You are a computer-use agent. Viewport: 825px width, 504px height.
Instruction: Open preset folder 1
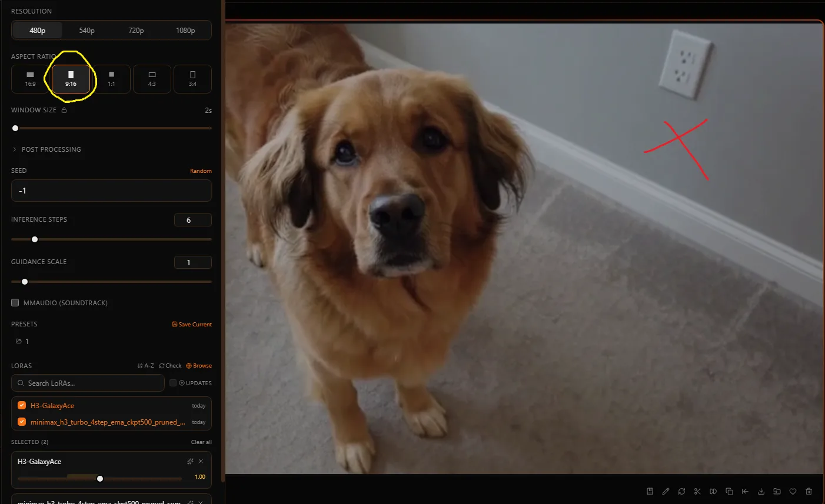(x=22, y=341)
